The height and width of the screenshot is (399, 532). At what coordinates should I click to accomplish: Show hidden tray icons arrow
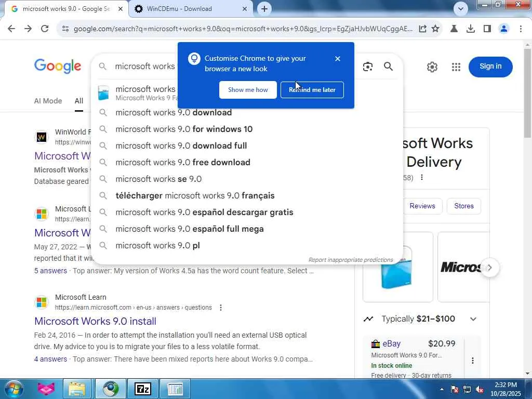coord(442,389)
